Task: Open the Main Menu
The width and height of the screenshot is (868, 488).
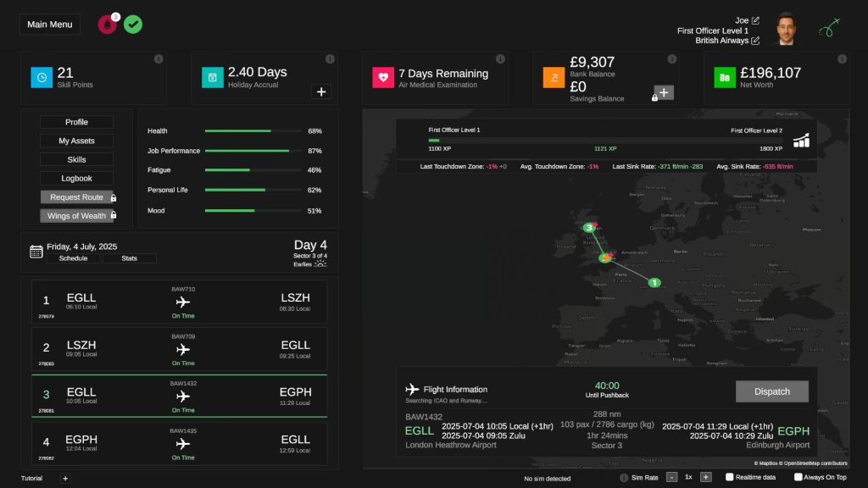Action: pyautogui.click(x=50, y=25)
